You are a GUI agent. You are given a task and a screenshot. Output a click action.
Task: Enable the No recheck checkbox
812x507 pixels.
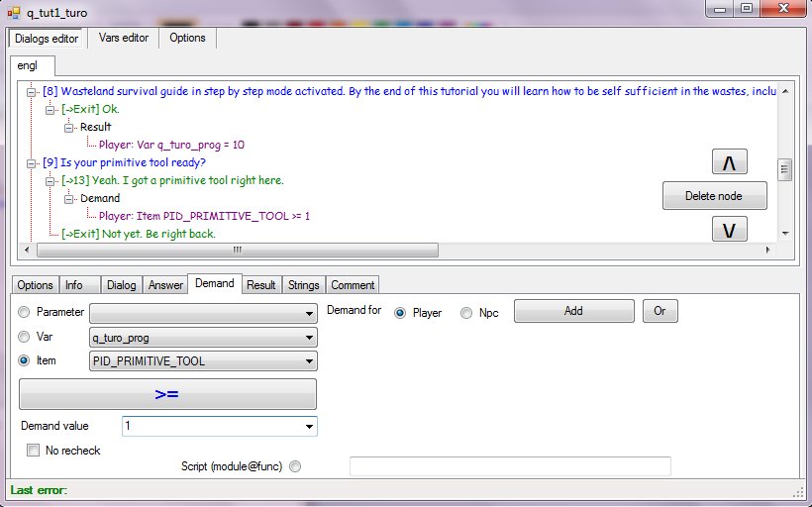point(34,451)
